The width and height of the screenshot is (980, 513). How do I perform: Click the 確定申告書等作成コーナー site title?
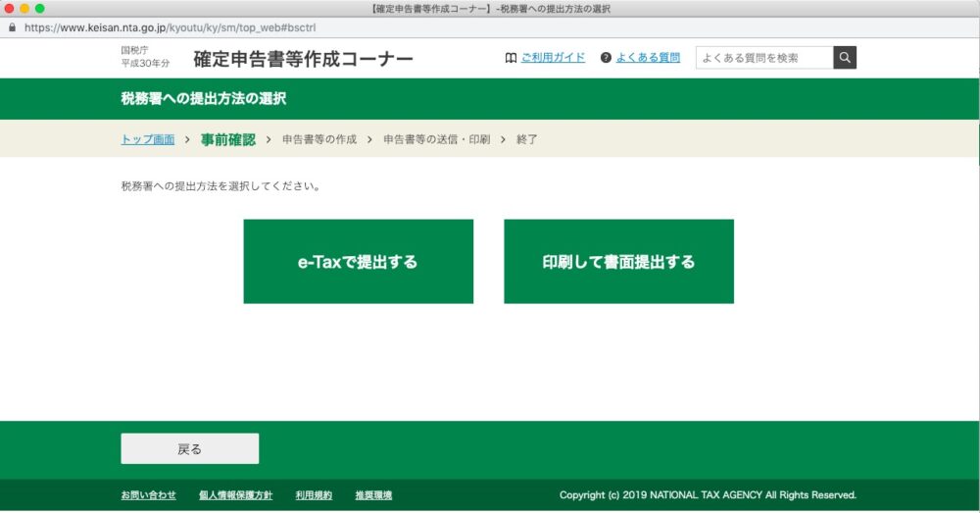303,59
